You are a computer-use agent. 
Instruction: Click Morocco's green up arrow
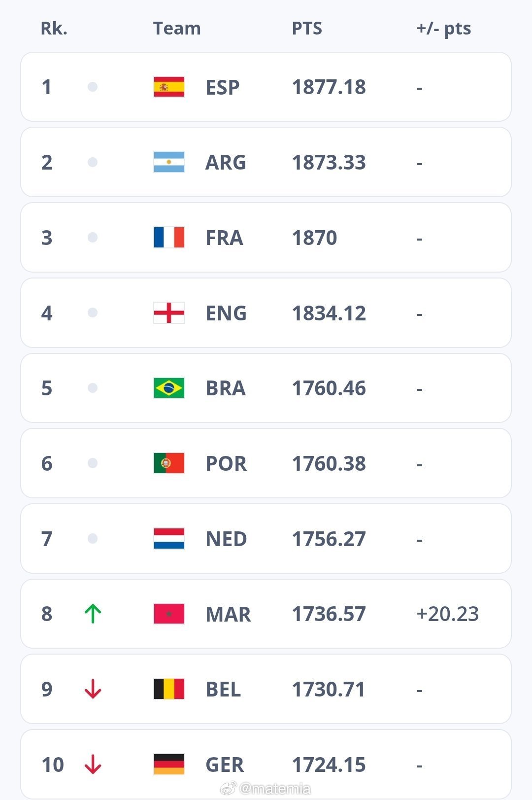(93, 614)
